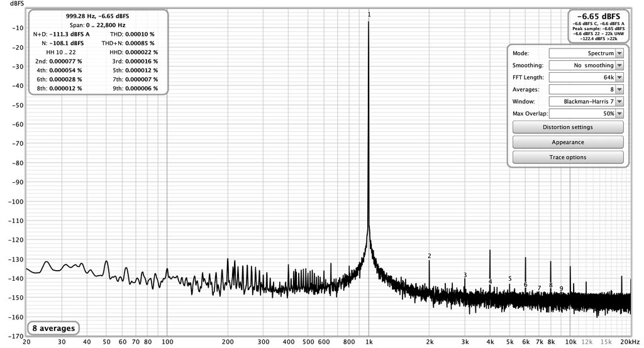
Task: Click the 7th: 0.000007 % harmonic value
Action: pyautogui.click(x=135, y=79)
